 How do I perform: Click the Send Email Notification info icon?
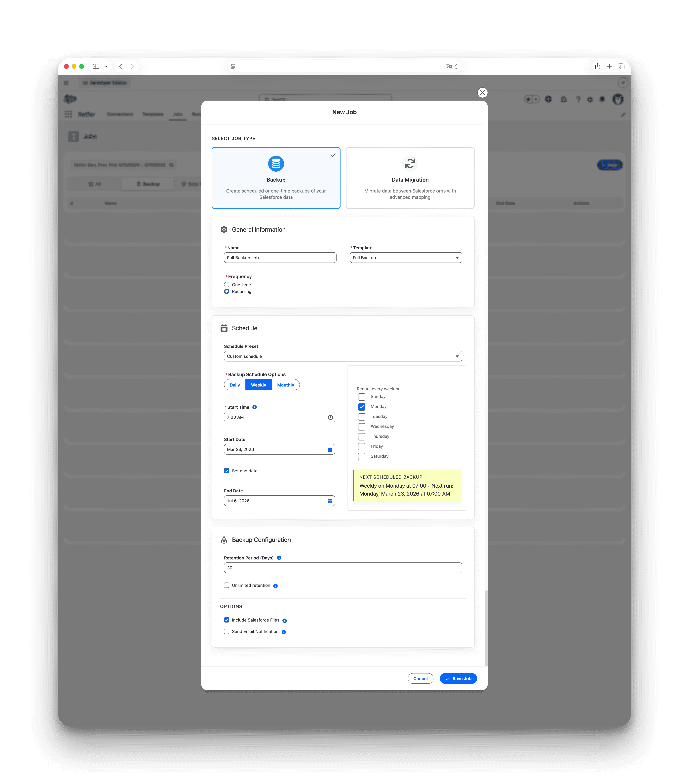pos(284,632)
